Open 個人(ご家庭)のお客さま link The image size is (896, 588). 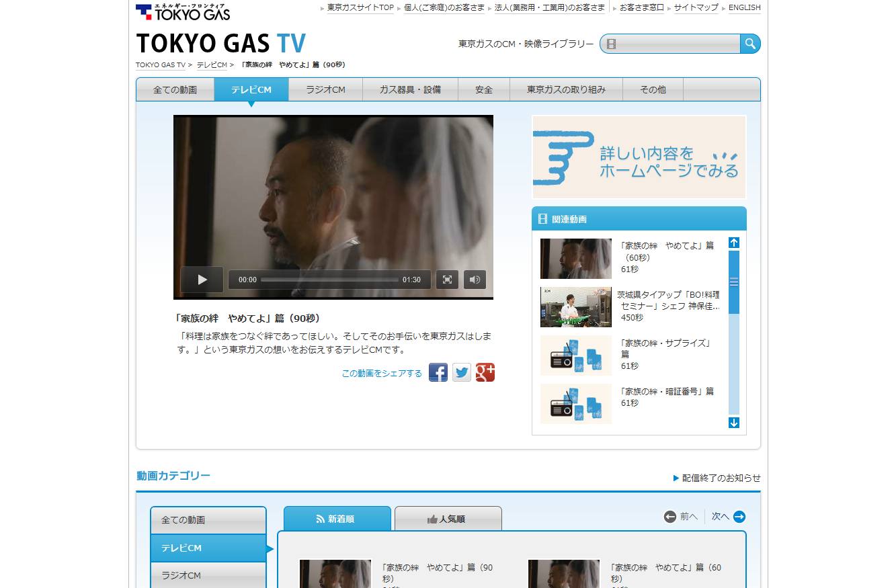click(444, 8)
